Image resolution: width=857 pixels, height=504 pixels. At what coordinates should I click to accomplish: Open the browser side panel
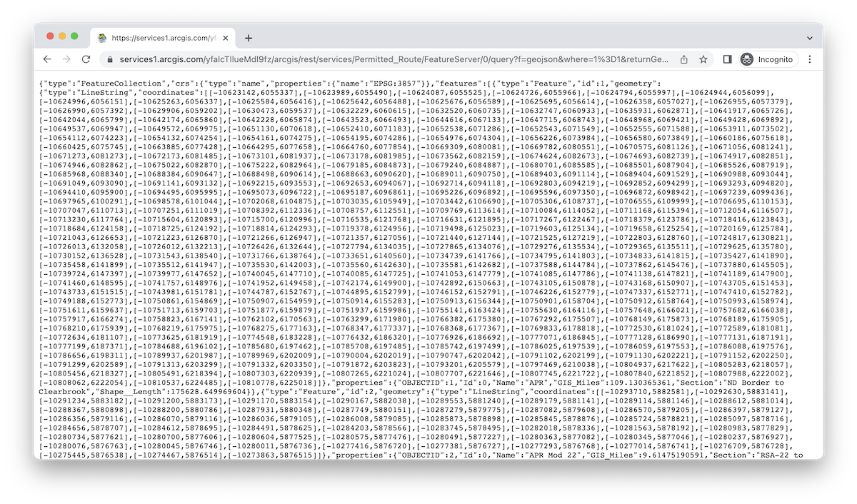(x=727, y=59)
